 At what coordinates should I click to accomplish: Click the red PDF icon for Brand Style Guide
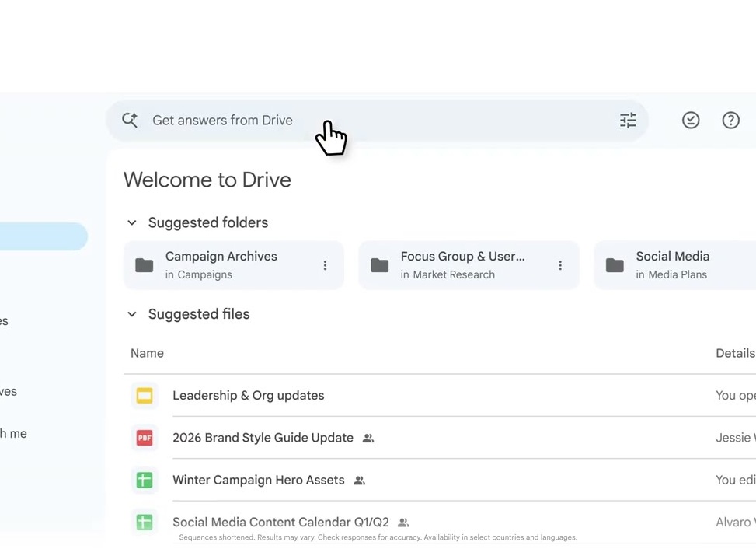tap(145, 438)
